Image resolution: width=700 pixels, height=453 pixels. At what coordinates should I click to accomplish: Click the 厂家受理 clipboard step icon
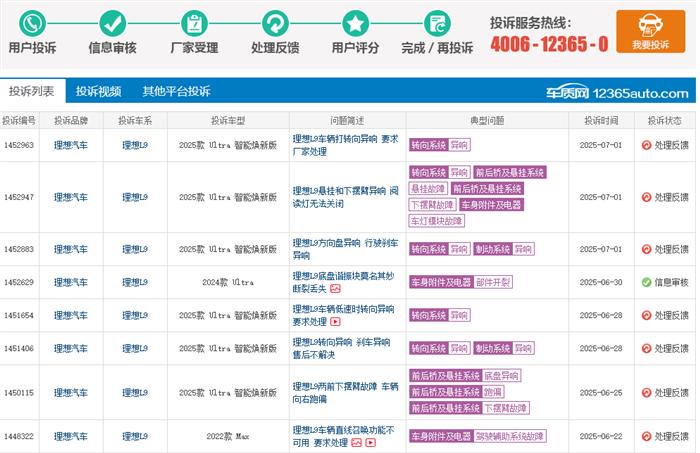(x=194, y=24)
